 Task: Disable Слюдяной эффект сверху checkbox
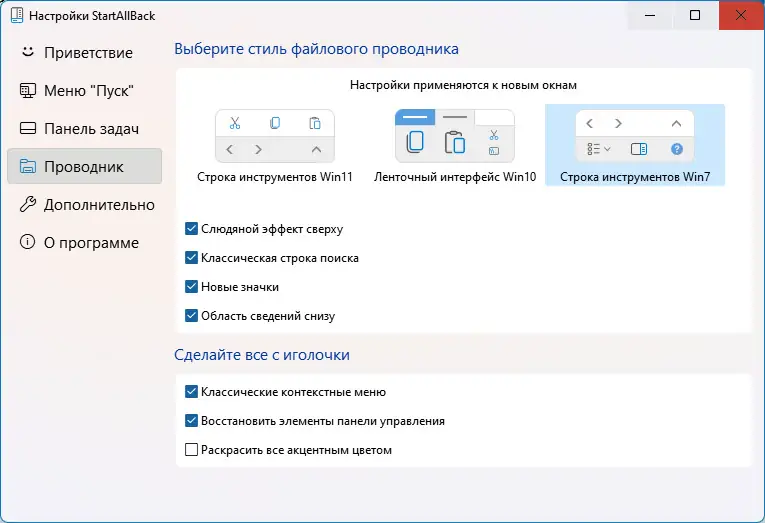(191, 228)
